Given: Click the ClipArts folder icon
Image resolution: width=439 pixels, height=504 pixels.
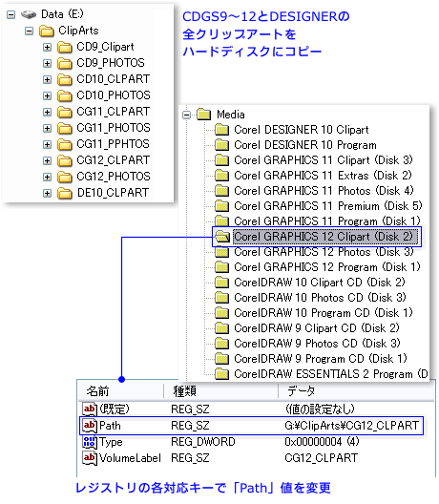Looking at the screenshot, I should (47, 31).
